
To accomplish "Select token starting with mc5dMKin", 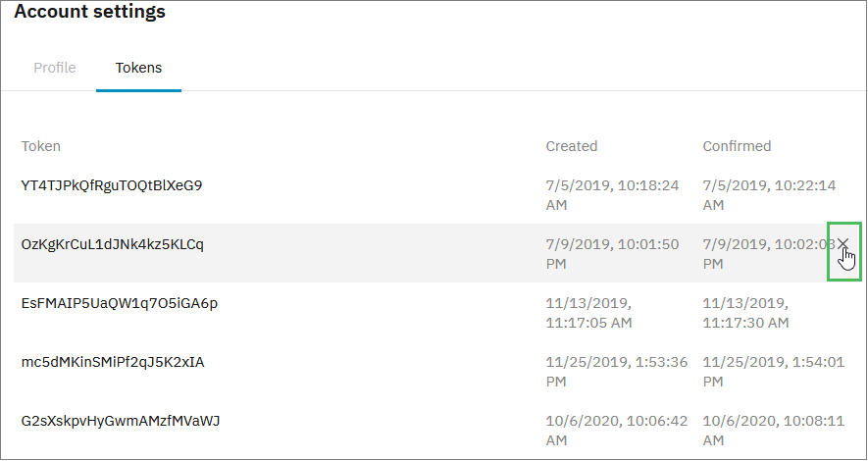I will pyautogui.click(x=113, y=362).
